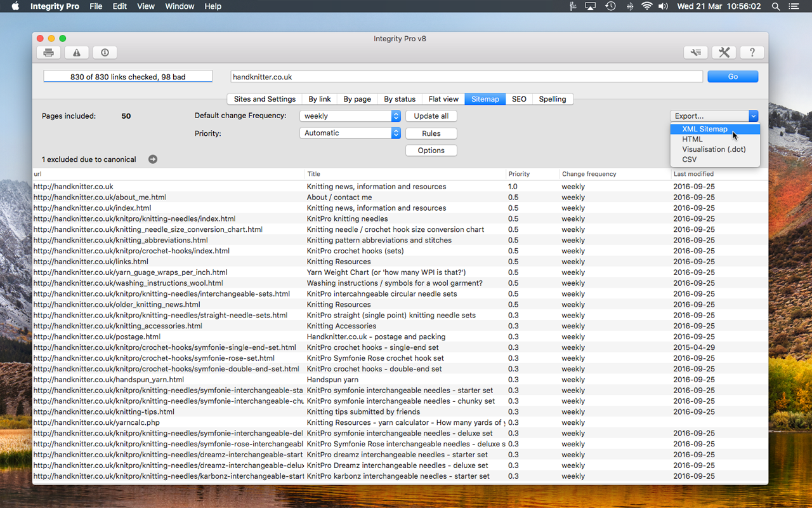Select CSV in the export menu
Viewport: 812px width, 508px height.
point(690,159)
